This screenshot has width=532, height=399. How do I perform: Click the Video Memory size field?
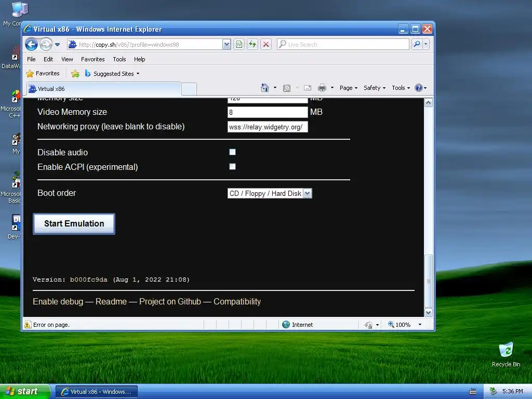(x=268, y=112)
